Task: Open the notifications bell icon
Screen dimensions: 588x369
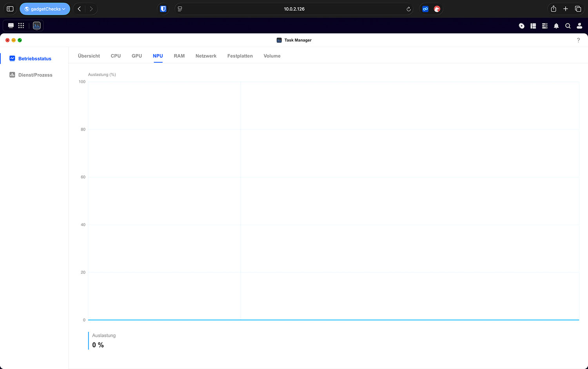Action: tap(556, 26)
